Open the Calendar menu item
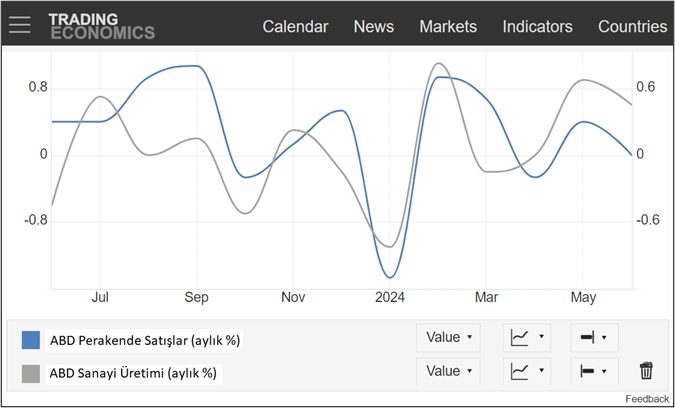Viewport: 675px width, 408px height. pos(295,26)
